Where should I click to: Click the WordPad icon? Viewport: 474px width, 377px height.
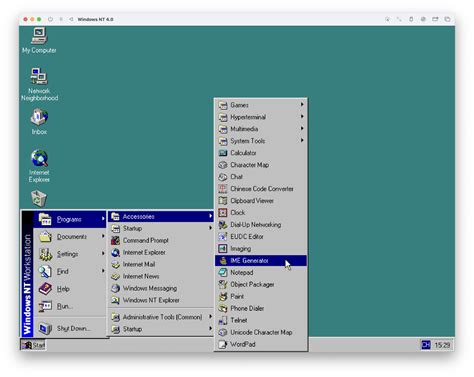[223, 345]
